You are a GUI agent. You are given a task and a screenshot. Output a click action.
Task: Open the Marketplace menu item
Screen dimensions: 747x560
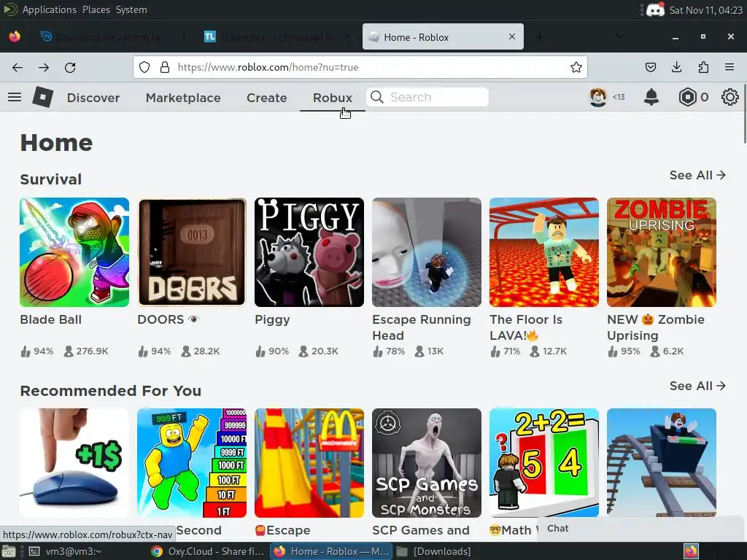pyautogui.click(x=183, y=98)
